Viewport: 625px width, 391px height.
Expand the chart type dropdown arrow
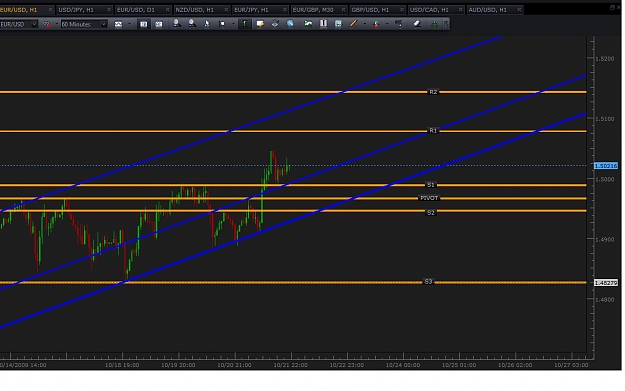129,24
